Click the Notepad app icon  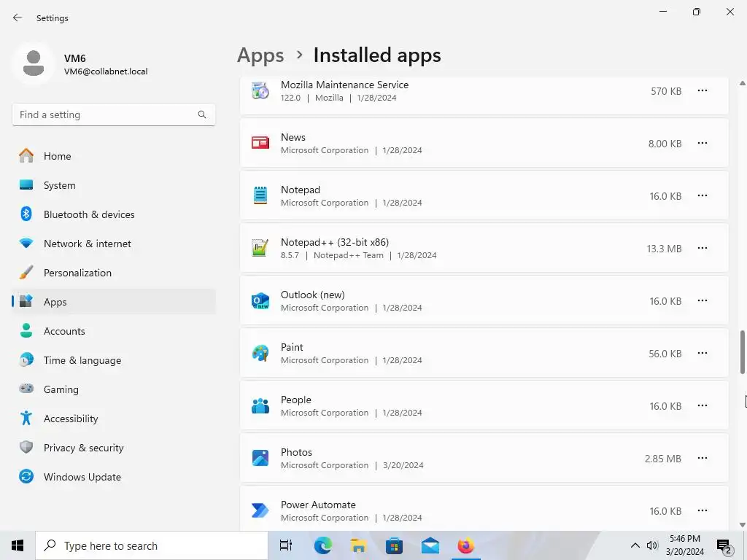click(260, 195)
